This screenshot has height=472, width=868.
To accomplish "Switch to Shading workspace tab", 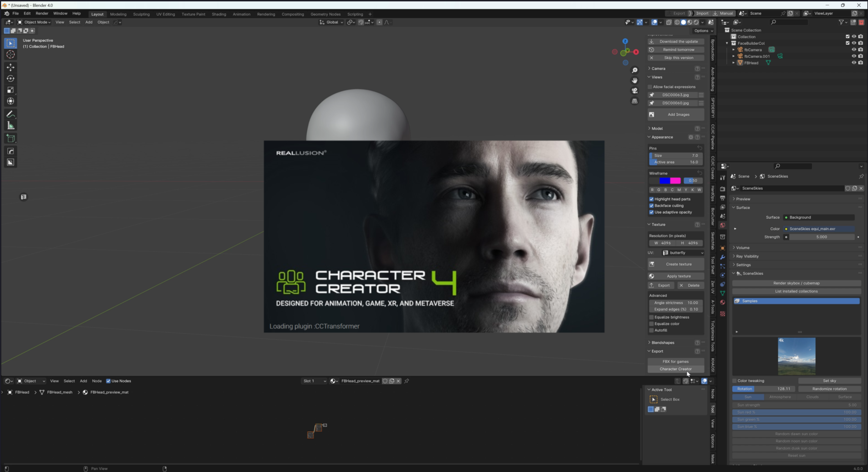I will coord(219,14).
